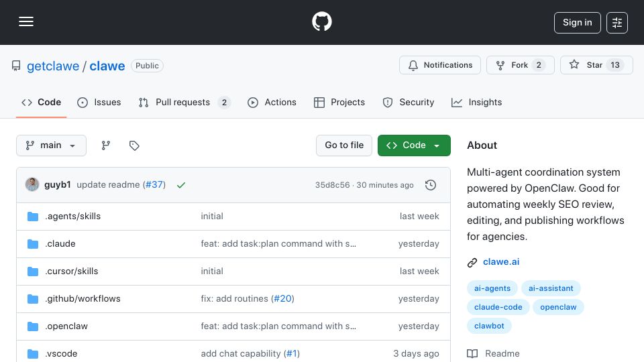This screenshot has height=362, width=644.
Task: Click the Go to file button
Action: click(x=344, y=145)
